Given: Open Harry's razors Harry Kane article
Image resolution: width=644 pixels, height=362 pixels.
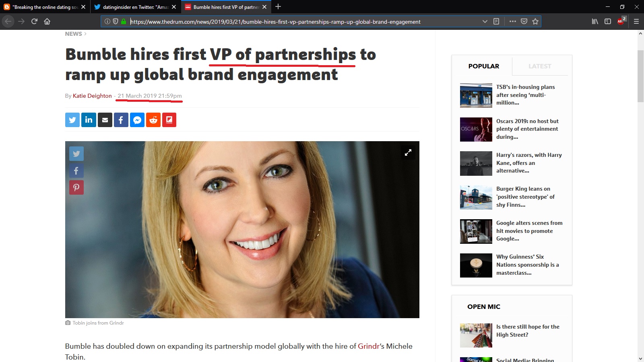Looking at the screenshot, I should click(x=529, y=163).
